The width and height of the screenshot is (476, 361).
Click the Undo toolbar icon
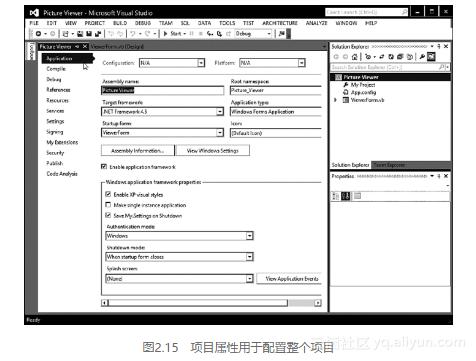(x=133, y=34)
